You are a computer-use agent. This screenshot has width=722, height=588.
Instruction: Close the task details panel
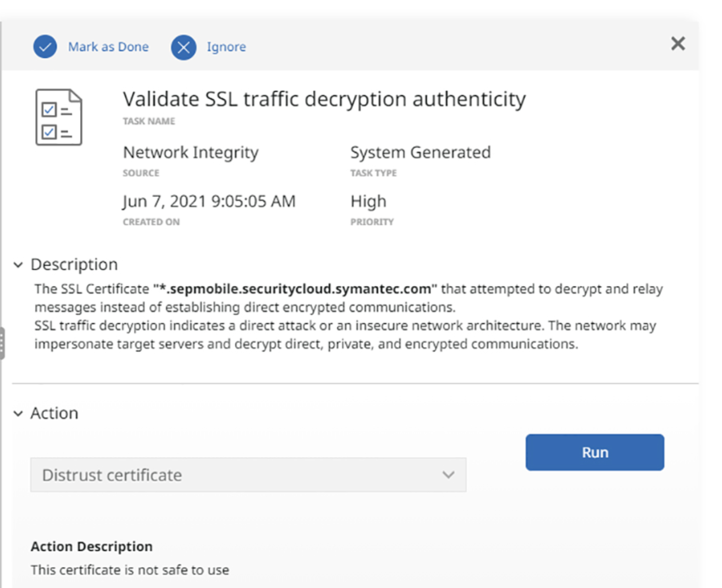click(678, 43)
